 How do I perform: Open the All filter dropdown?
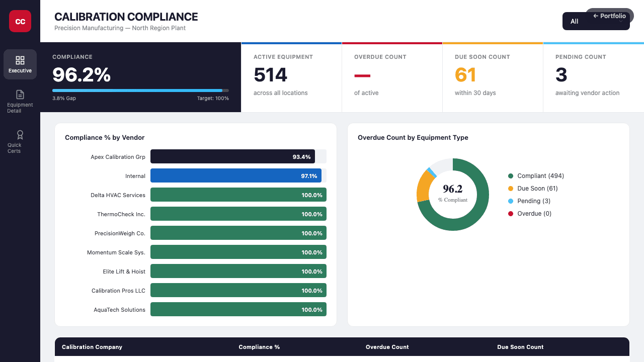(574, 21)
